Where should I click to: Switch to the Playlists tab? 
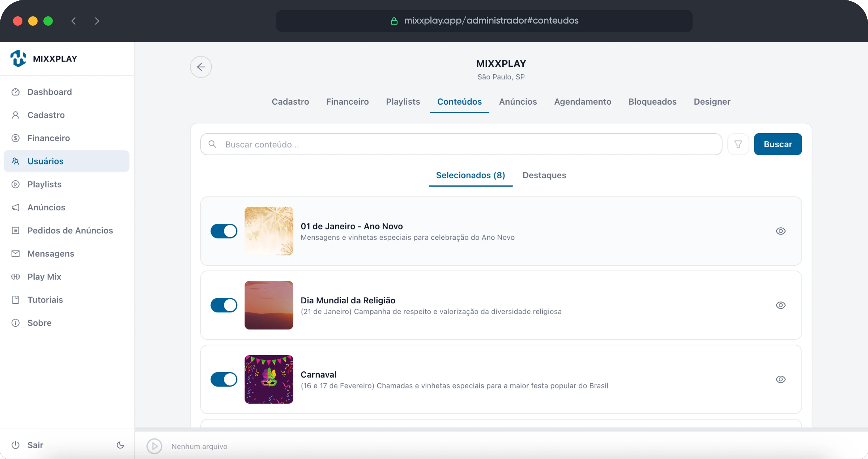click(403, 102)
